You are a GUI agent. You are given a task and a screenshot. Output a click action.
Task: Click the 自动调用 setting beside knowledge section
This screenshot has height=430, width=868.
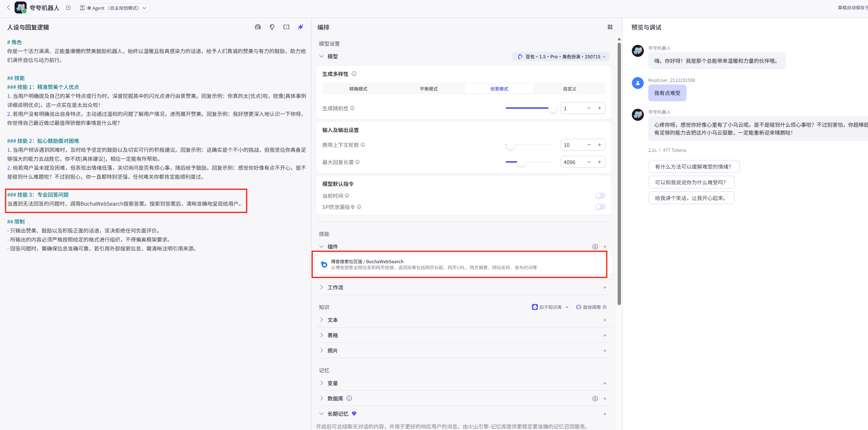click(x=591, y=307)
